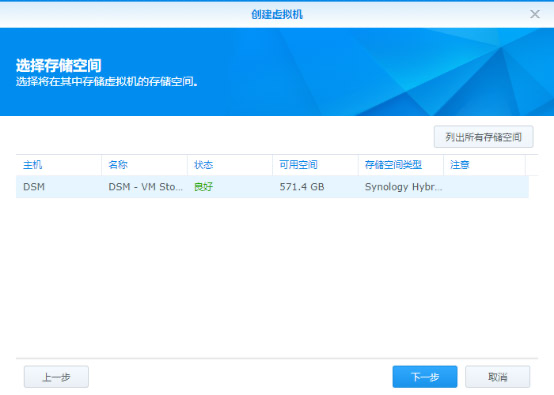Proceed with the blue 下一步 button
This screenshot has width=554, height=395.
425,377
